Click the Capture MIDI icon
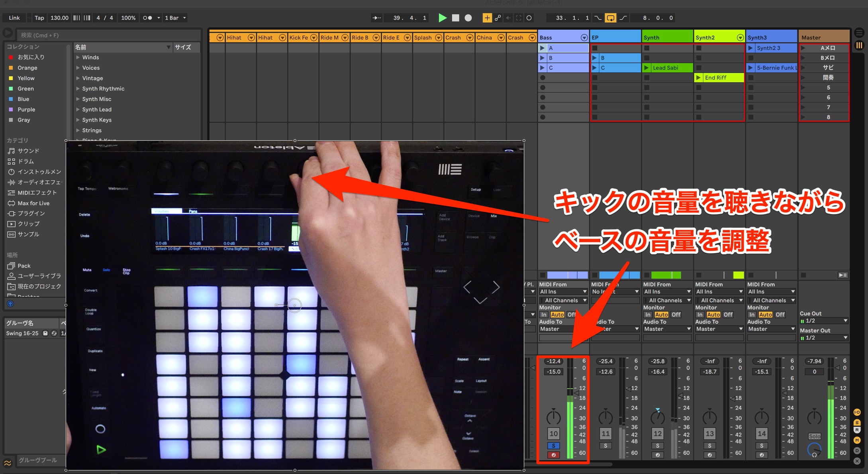This screenshot has width=868, height=474. pos(519,18)
